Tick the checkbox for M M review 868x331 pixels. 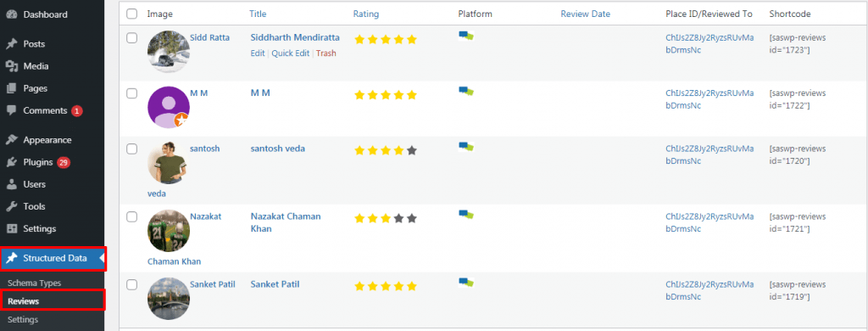click(x=131, y=93)
